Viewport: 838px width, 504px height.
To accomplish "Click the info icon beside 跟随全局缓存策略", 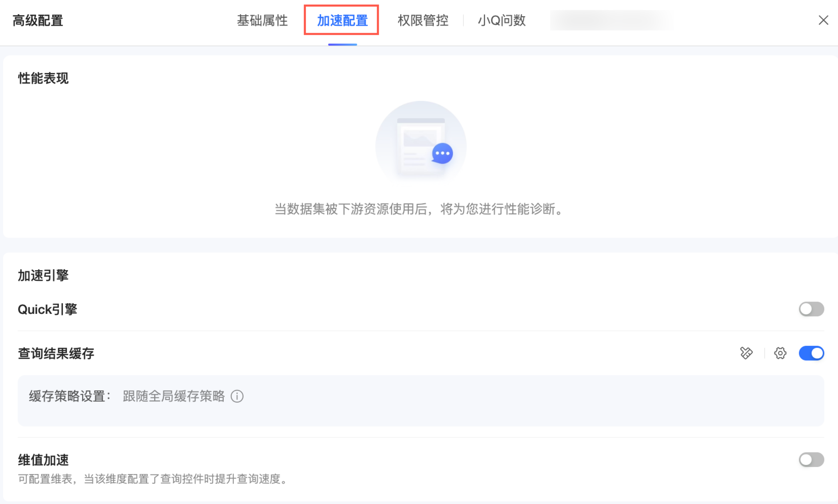I will click(x=237, y=396).
